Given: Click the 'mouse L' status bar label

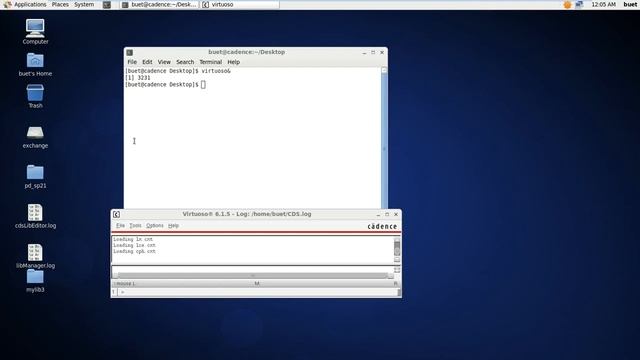Looking at the screenshot, I should [125, 283].
